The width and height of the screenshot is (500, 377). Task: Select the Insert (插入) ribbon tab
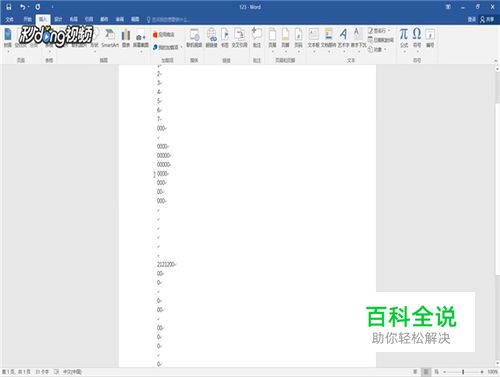(x=43, y=19)
